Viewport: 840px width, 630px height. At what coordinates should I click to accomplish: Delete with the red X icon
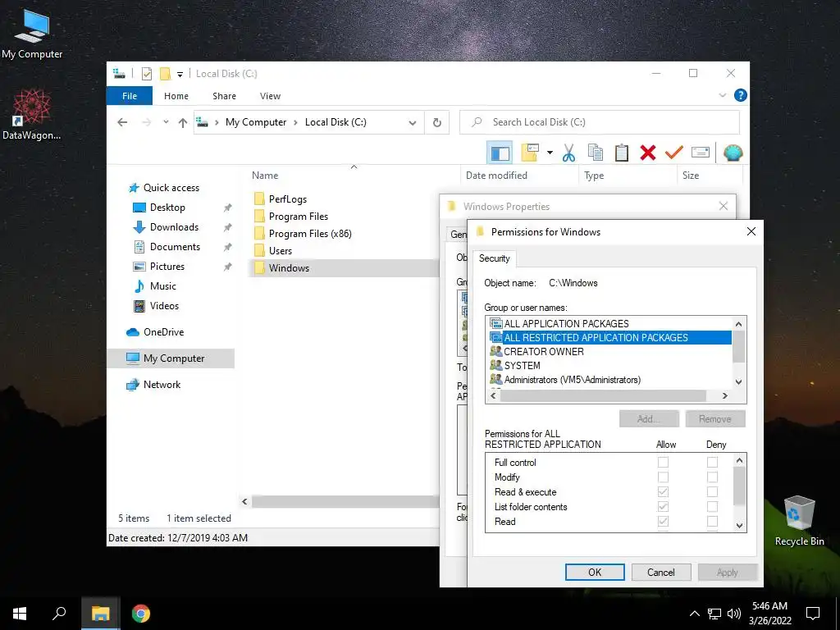(x=648, y=153)
